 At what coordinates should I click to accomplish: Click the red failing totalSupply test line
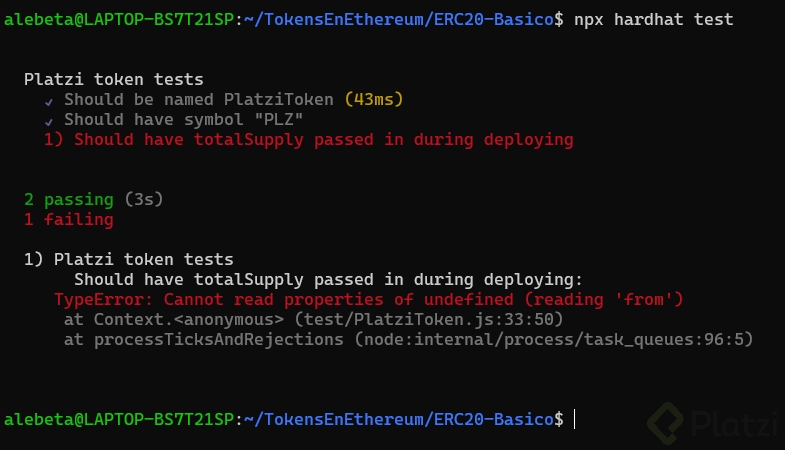coord(308,139)
